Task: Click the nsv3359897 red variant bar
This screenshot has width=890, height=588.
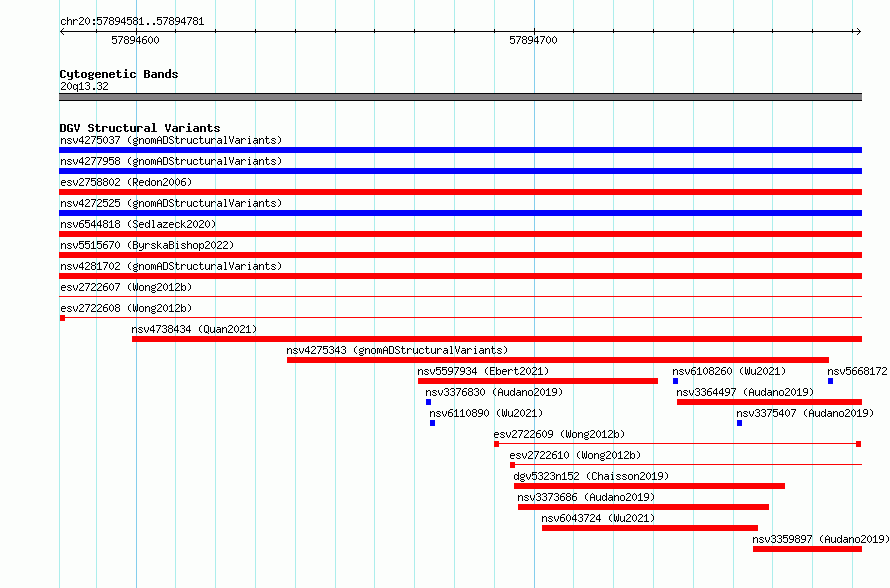Action: point(807,549)
